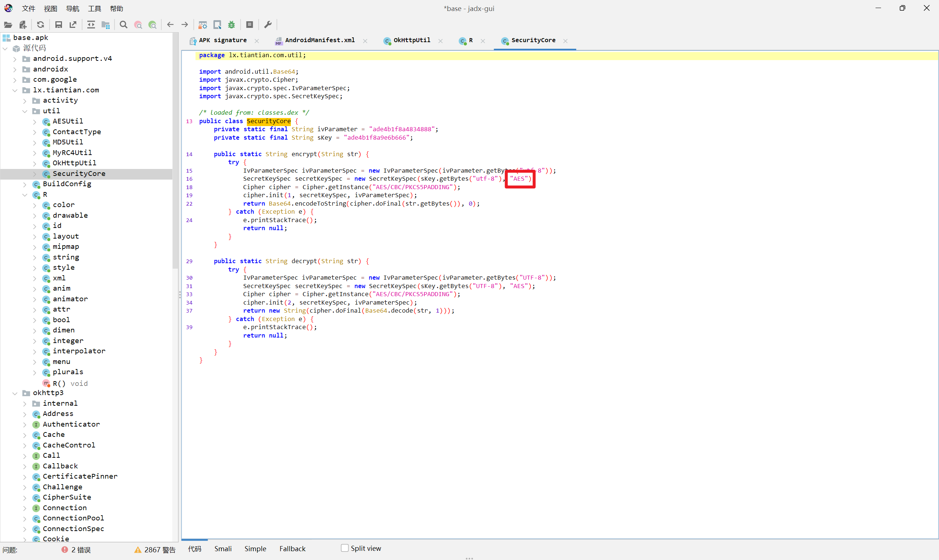This screenshot has height=560, width=939.
Task: Switch to Simple code view
Action: [255, 549]
